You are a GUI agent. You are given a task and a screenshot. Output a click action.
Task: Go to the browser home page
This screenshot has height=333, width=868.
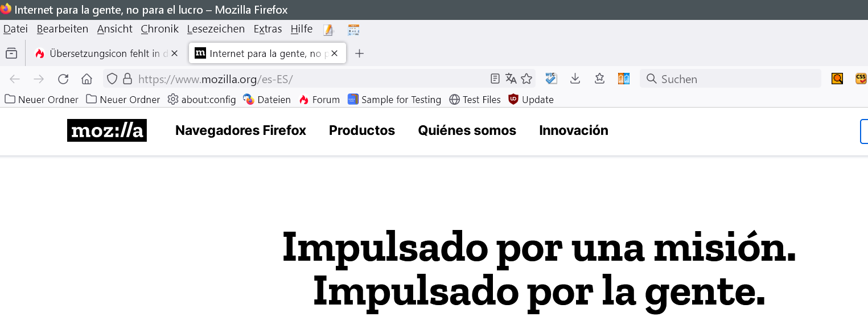(87, 79)
